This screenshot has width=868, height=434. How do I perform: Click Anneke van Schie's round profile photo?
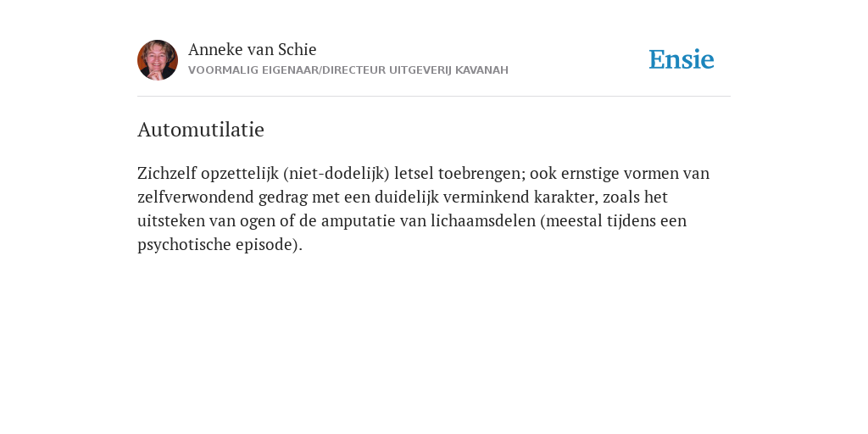(x=158, y=60)
